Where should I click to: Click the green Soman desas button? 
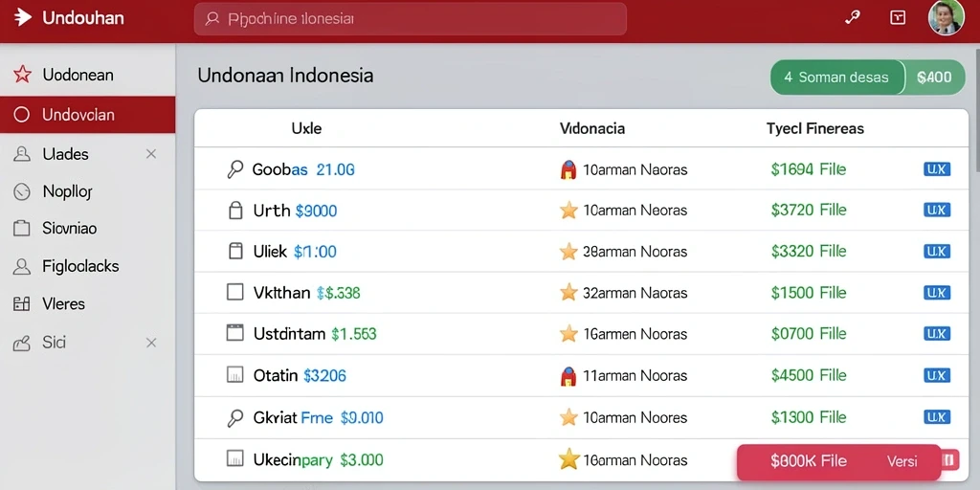(x=836, y=78)
